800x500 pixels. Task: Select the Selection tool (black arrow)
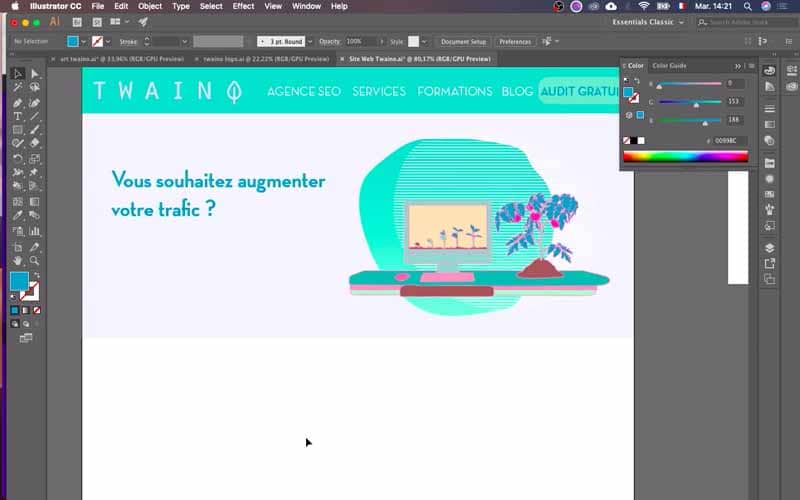click(17, 74)
